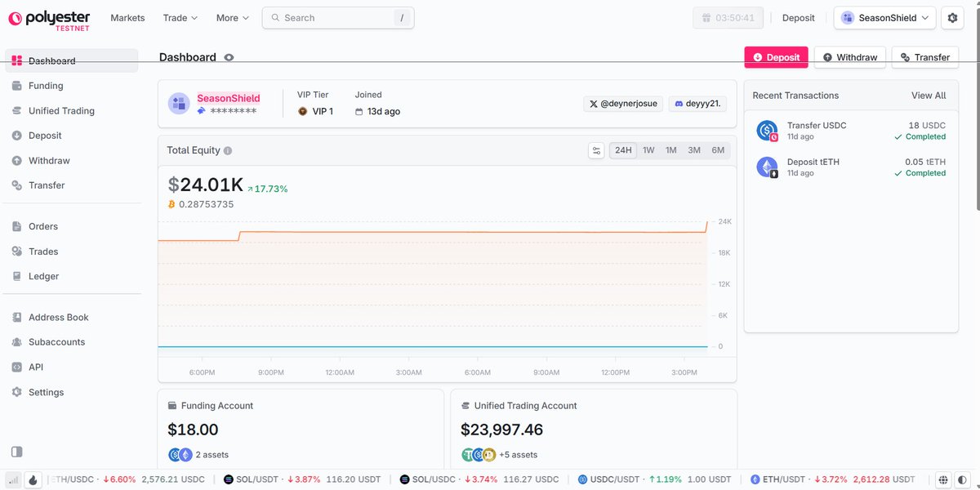Select the 24H chart range
Image resolution: width=980 pixels, height=490 pixels.
pyautogui.click(x=623, y=150)
